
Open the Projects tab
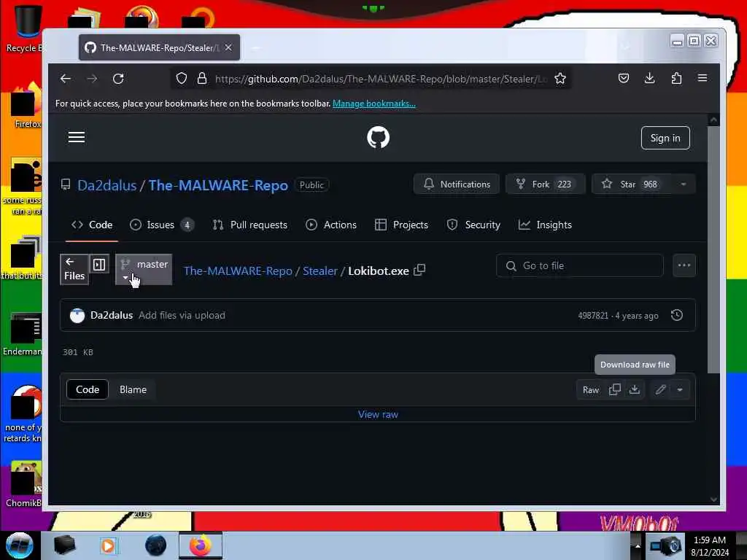point(402,225)
